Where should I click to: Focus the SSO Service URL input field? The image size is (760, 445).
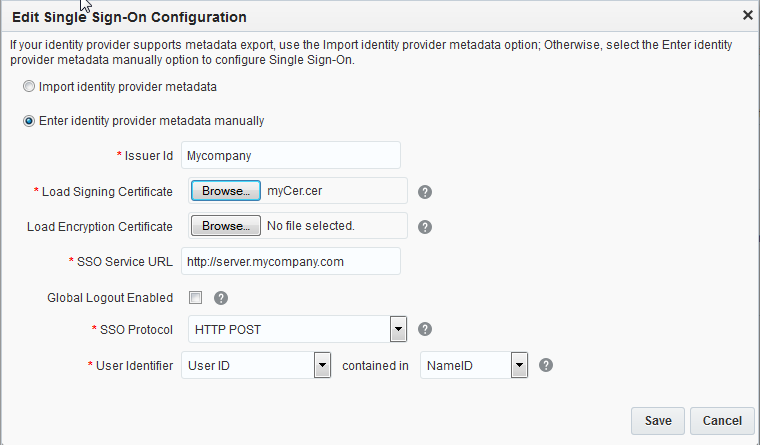(x=290, y=262)
